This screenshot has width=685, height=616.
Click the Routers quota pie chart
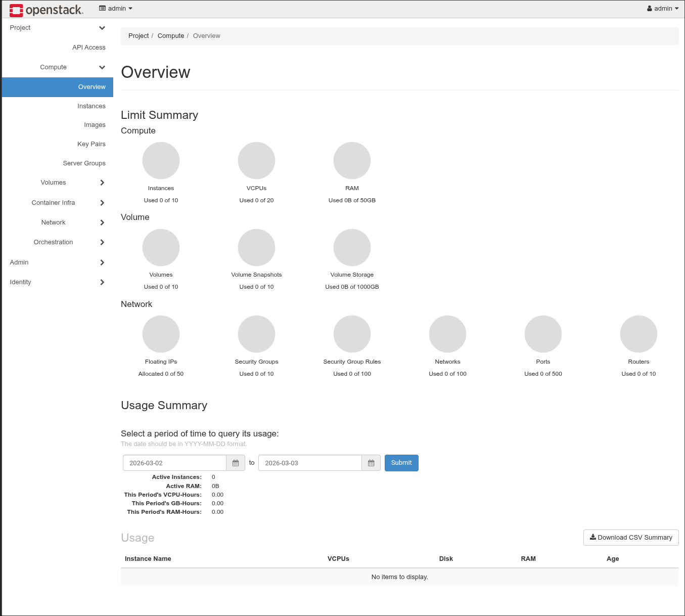pyautogui.click(x=638, y=334)
